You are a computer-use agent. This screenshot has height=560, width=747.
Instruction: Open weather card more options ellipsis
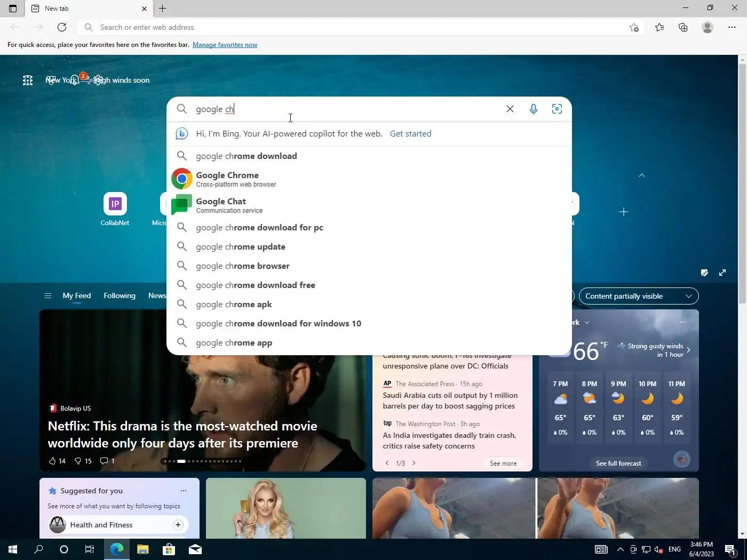coord(683,322)
